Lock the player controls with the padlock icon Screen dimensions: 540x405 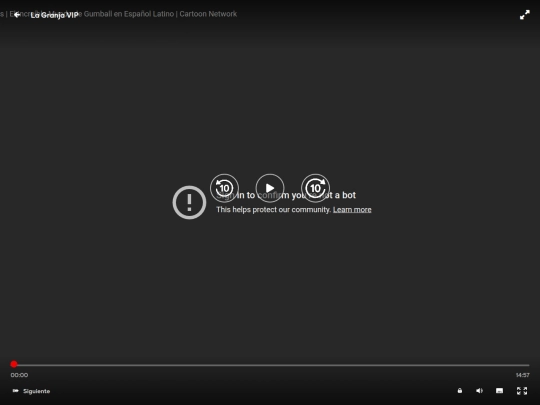tap(460, 391)
